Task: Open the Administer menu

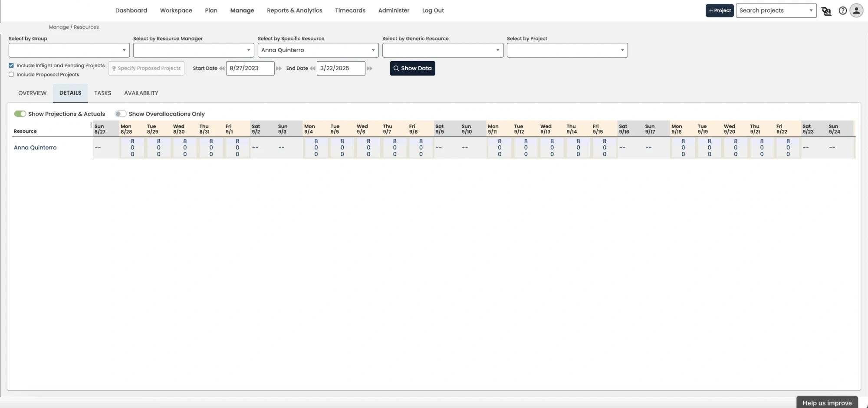Action: [x=394, y=10]
